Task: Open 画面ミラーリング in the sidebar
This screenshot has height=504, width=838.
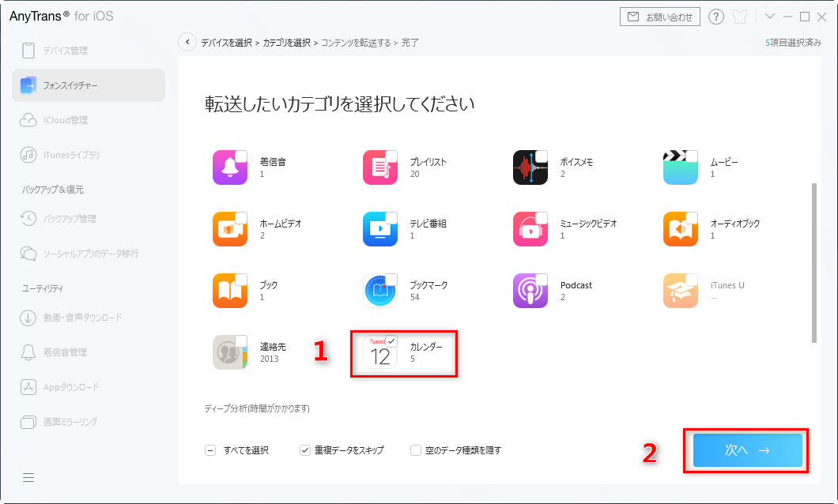Action: coord(89,422)
